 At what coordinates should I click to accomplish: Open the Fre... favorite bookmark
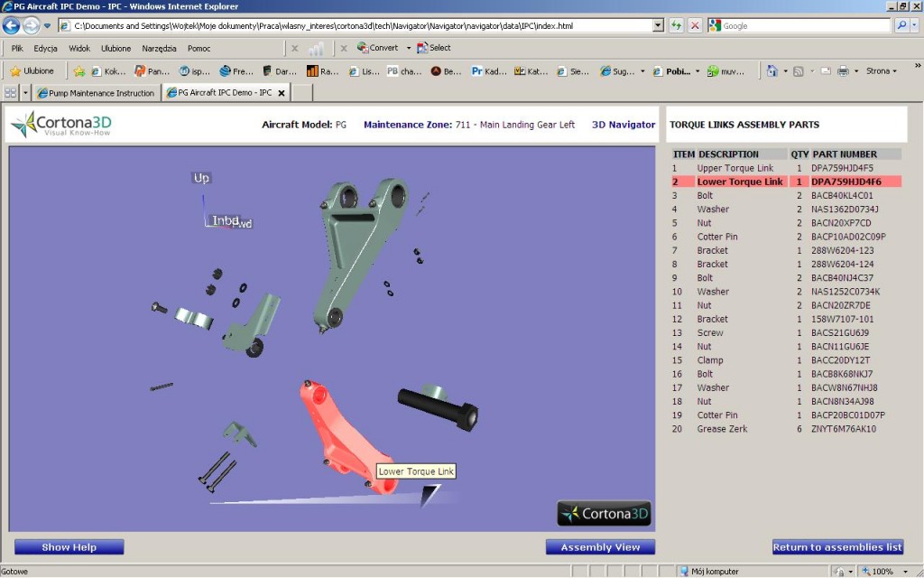coord(236,71)
